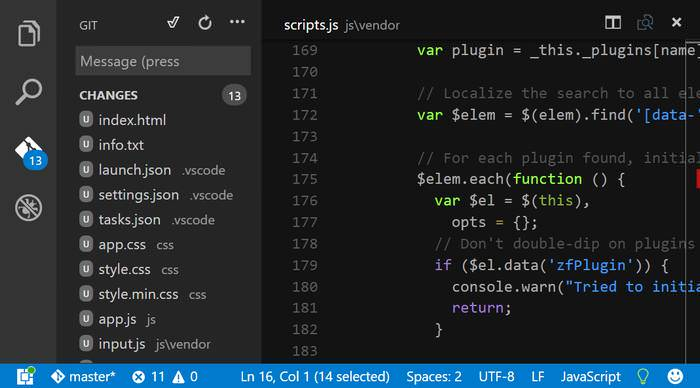Split the editor with the split icon

613,22
